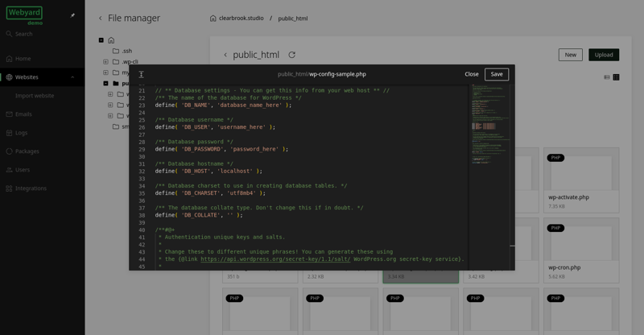644x335 pixels.
Task: Open the Packages section
Action: [43, 151]
